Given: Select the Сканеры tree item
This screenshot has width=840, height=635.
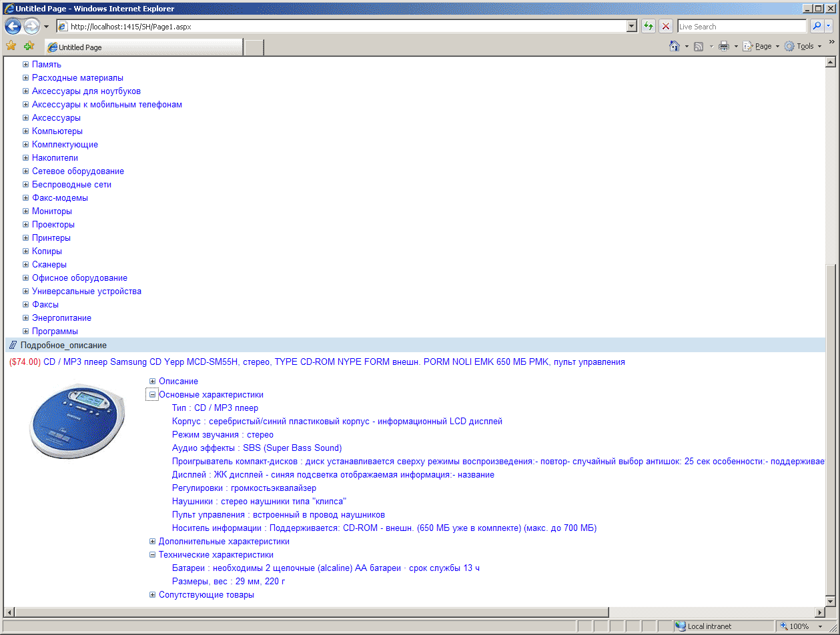Looking at the screenshot, I should pos(49,265).
